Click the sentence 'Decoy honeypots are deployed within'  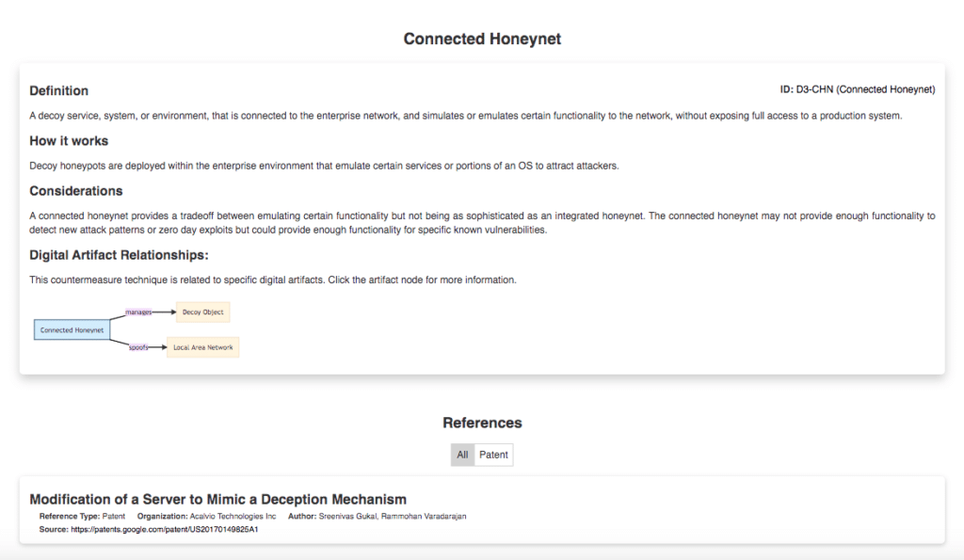click(x=324, y=166)
